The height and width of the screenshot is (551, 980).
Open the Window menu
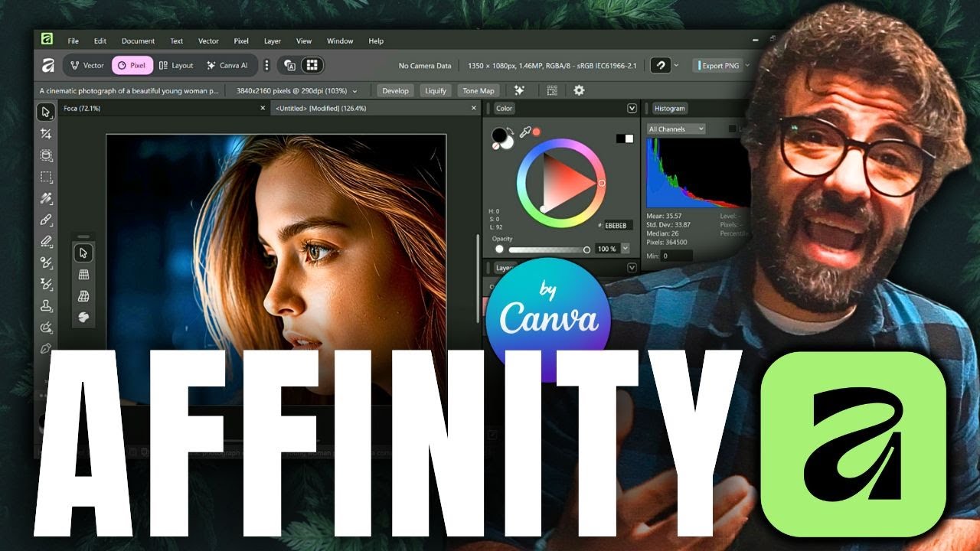pos(340,41)
